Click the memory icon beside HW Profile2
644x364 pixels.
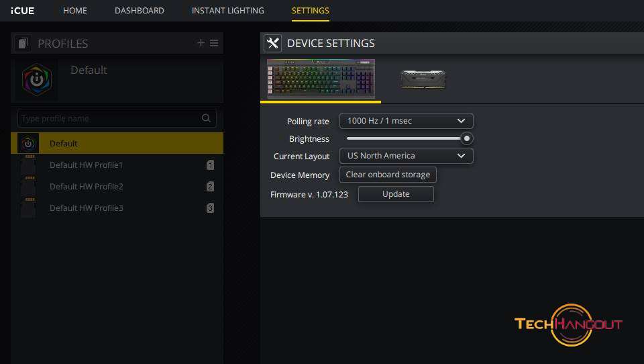(29, 186)
